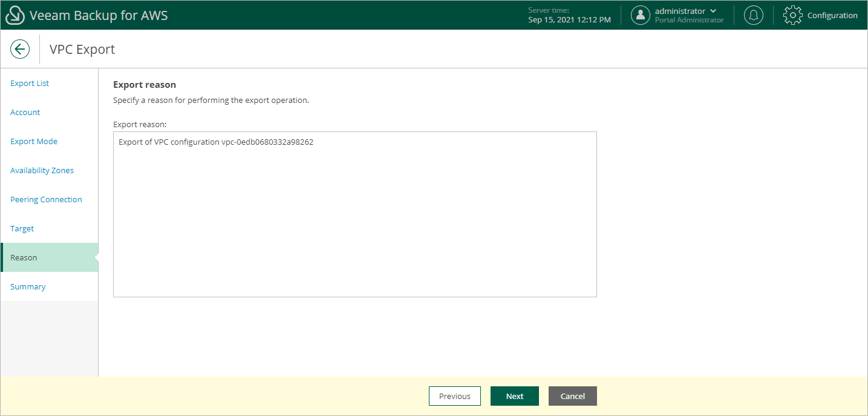Click the Configuration gear icon
The image size is (868, 416).
click(x=792, y=15)
